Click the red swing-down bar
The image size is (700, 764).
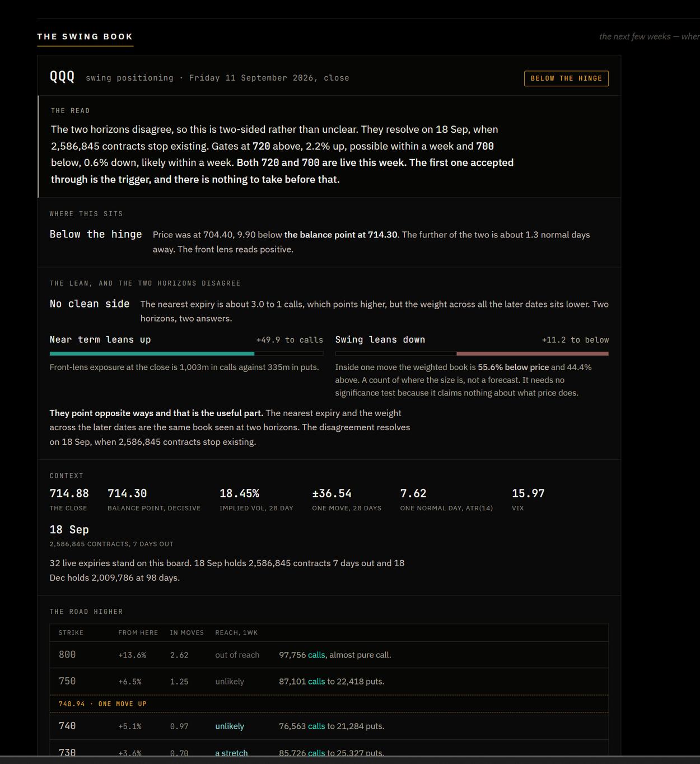(533, 353)
